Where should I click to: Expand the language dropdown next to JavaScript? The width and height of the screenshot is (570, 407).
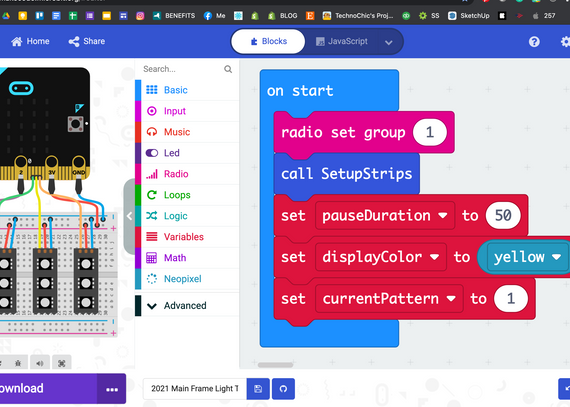[389, 42]
